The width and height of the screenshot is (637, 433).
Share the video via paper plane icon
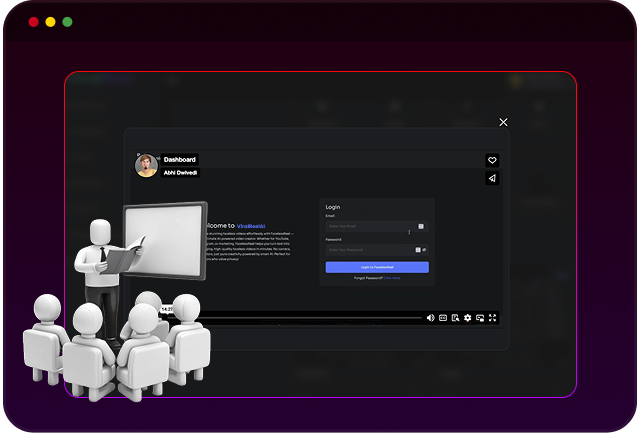click(x=492, y=178)
